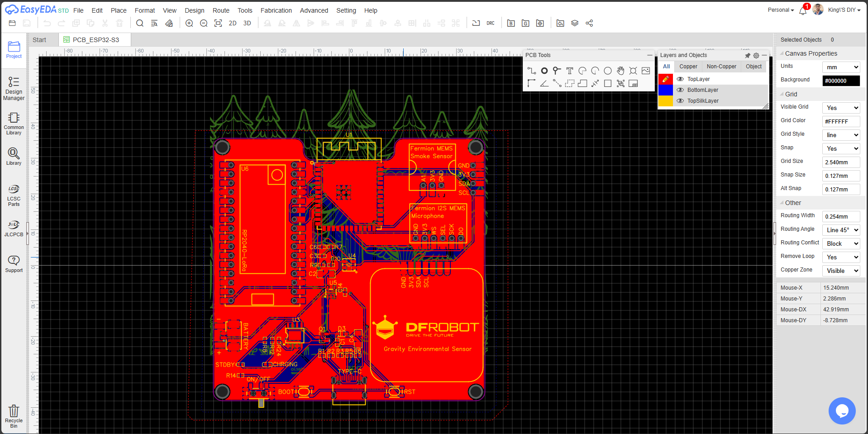Pick the Text tool in PCB Tools

pos(570,71)
